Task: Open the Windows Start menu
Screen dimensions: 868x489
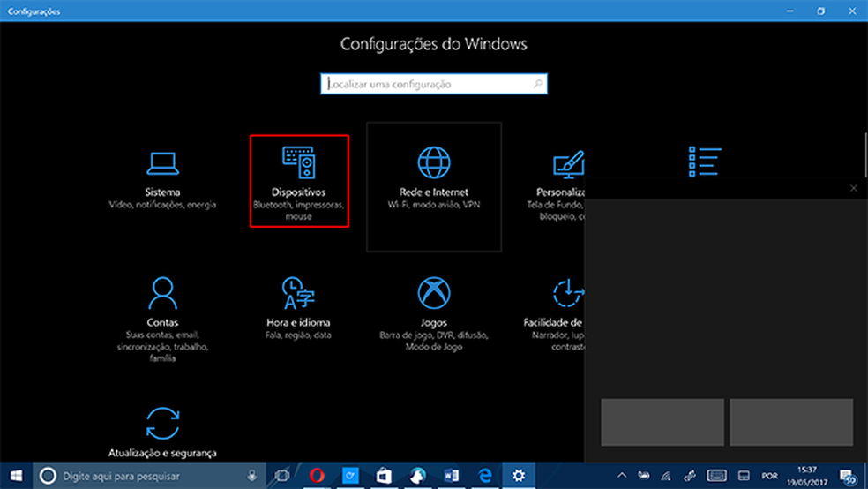Action: (x=17, y=476)
